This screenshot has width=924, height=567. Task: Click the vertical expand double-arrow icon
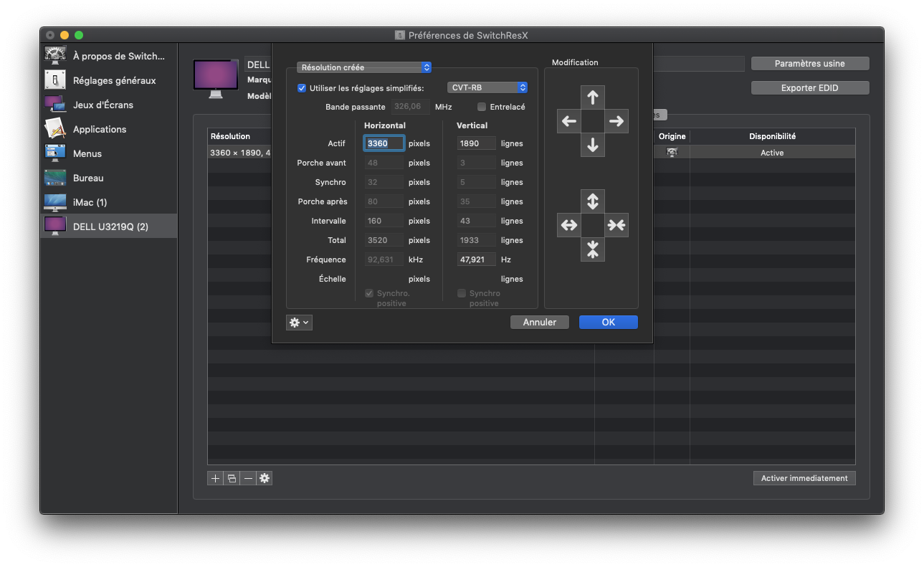click(592, 201)
